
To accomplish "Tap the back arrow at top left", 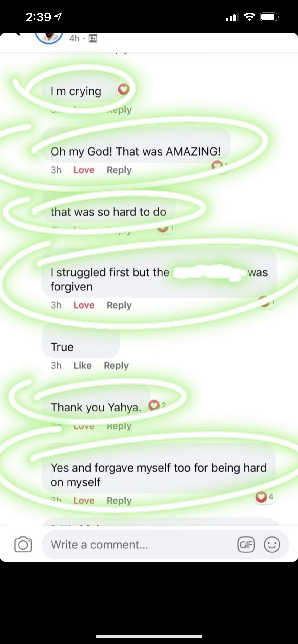I will (17, 34).
